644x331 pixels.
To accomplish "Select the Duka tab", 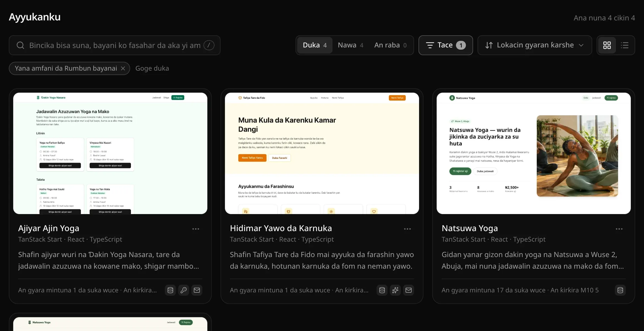I will tap(315, 45).
